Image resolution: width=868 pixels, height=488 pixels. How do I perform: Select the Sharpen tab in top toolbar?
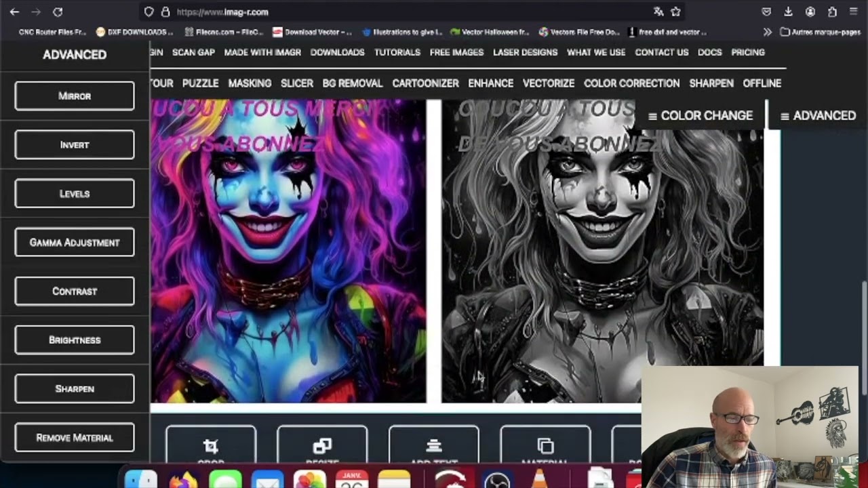pos(711,83)
